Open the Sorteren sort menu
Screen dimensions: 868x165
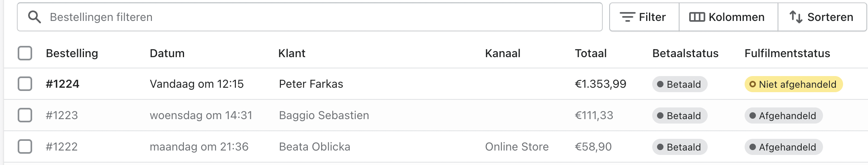[x=822, y=17]
